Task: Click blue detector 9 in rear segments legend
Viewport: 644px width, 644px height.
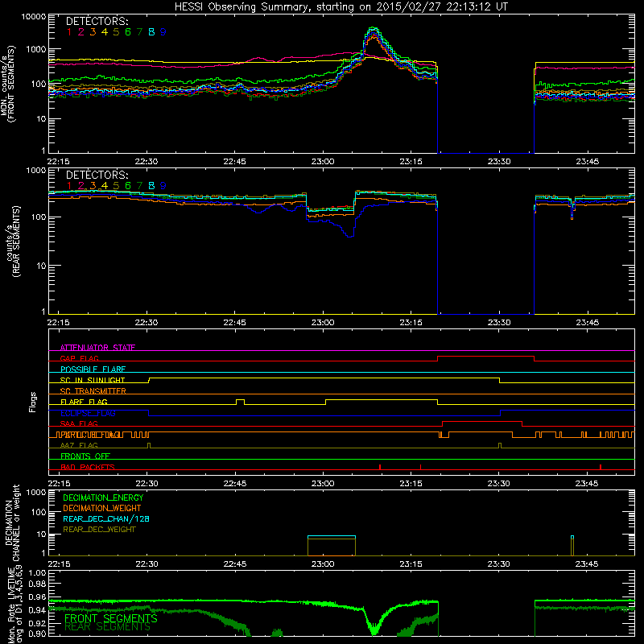Action: click(163, 186)
